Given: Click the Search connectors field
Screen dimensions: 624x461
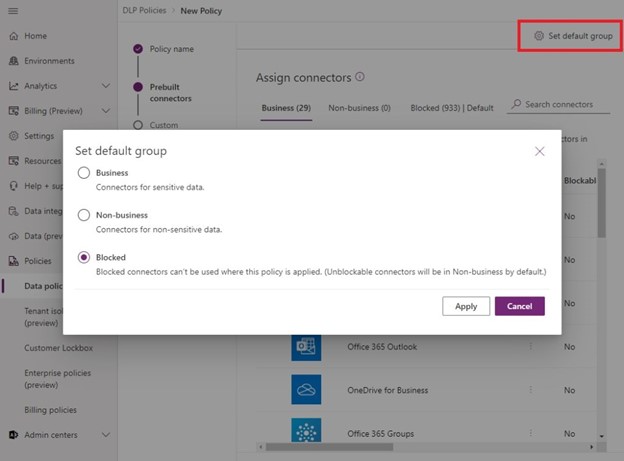Looking at the screenshot, I should click(564, 105).
